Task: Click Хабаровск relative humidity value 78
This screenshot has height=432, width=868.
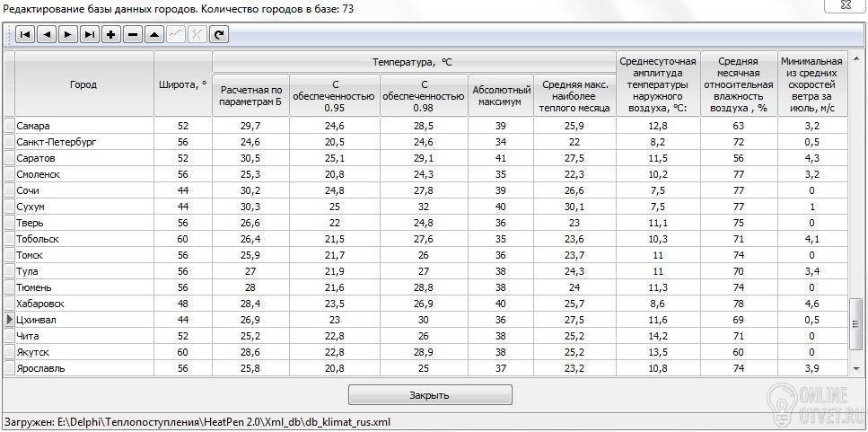Action: [738, 304]
